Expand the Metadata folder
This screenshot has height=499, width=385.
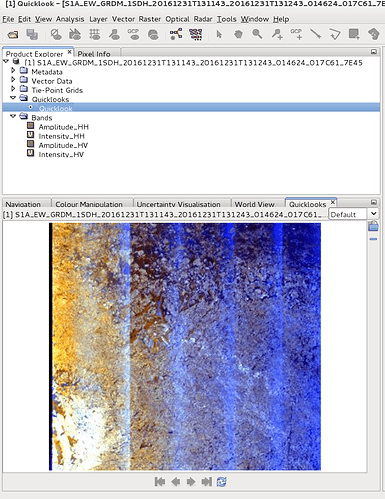[13, 71]
